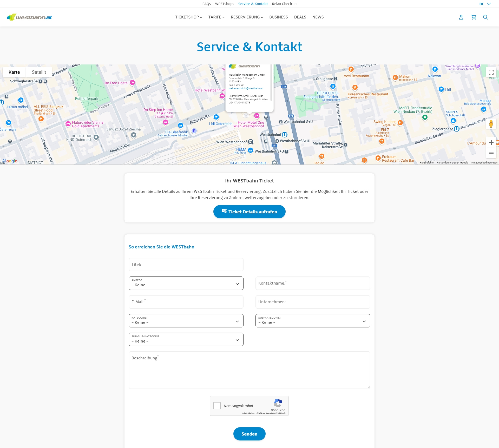Image resolution: width=499 pixels, height=448 pixels.
Task: Click the Koreanisches Restaurant map pin
Action: tap(355, 87)
